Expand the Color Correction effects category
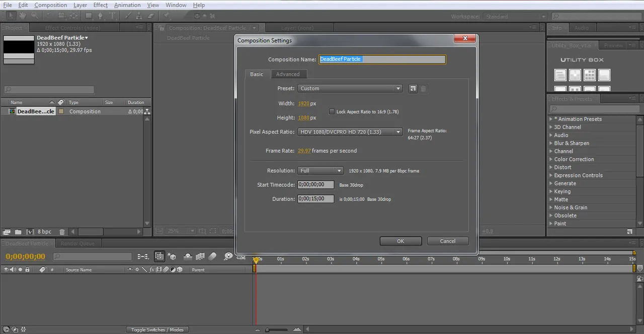Screen dimensions: 644x334 pyautogui.click(x=551, y=160)
